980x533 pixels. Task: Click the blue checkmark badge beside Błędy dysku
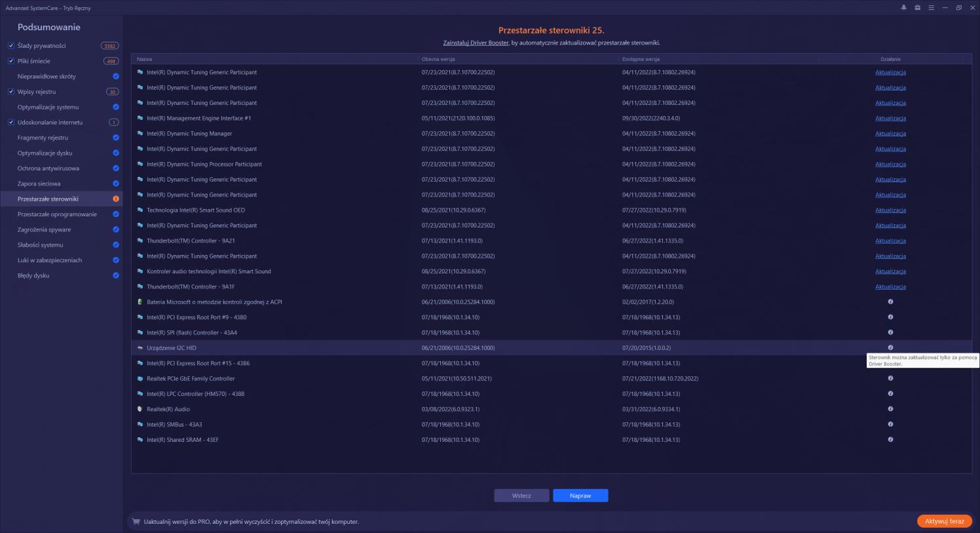(x=116, y=275)
